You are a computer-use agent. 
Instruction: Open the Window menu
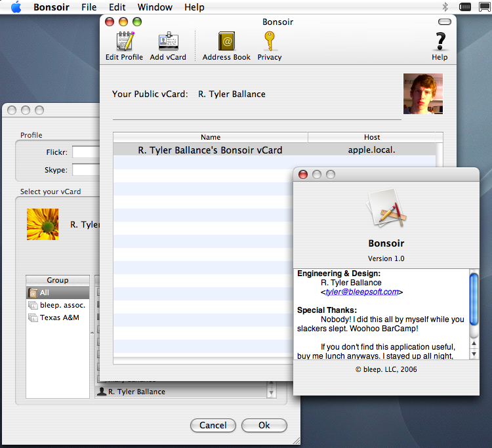coord(155,7)
